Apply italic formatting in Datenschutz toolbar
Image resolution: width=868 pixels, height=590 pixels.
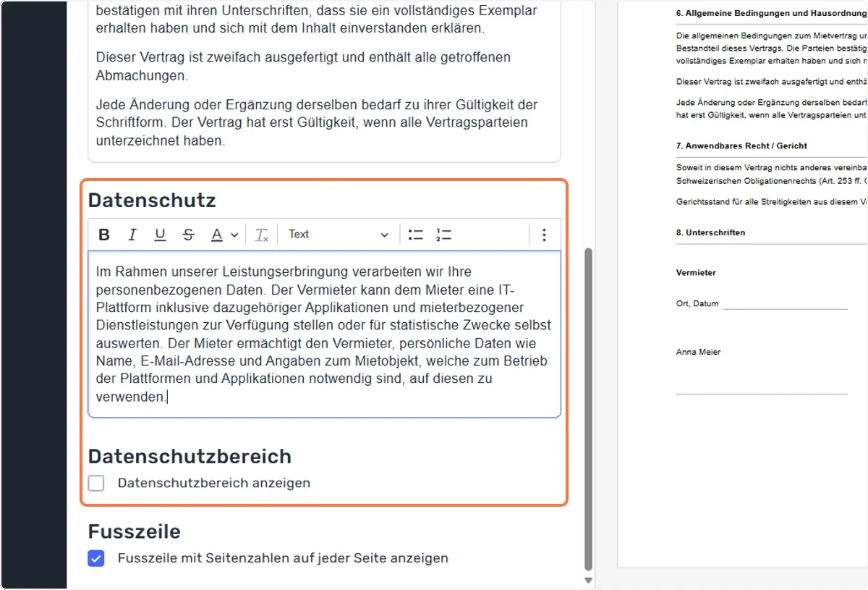click(132, 235)
